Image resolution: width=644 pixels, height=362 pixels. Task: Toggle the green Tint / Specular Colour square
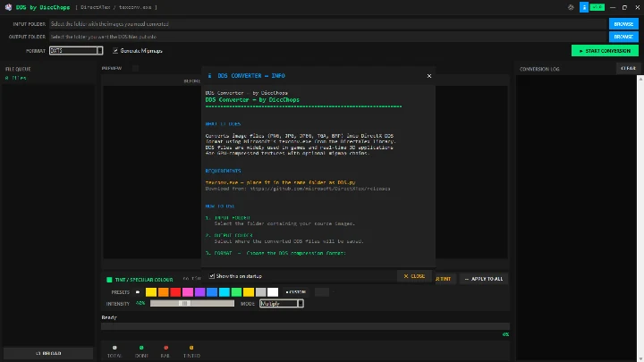109,280
